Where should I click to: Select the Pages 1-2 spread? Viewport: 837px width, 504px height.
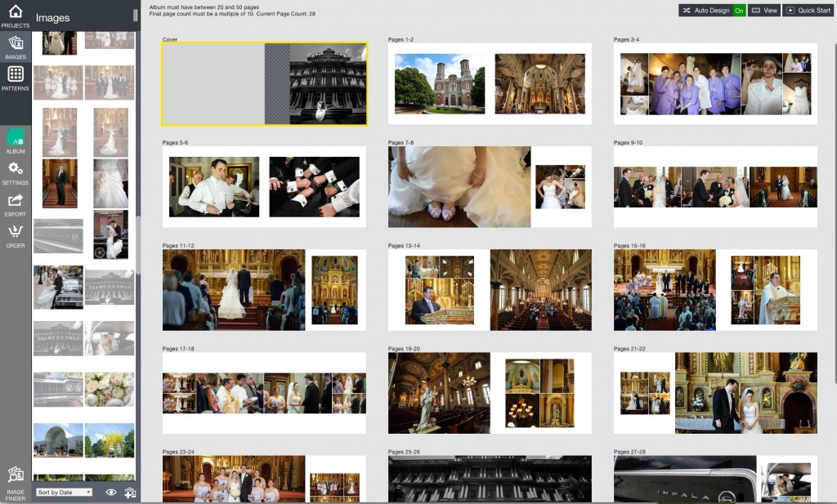(x=490, y=84)
